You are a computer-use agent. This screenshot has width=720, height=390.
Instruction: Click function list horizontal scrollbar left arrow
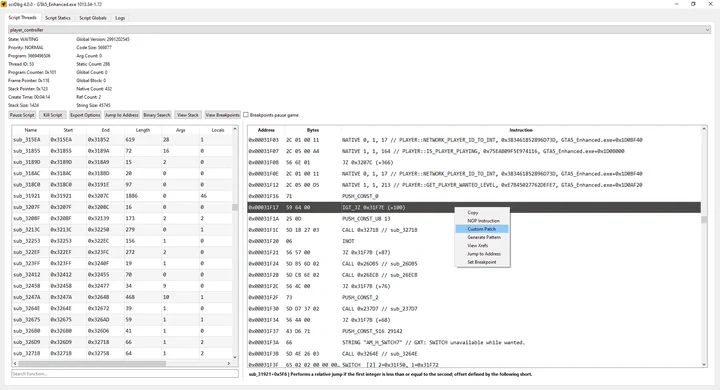[x=15, y=363]
